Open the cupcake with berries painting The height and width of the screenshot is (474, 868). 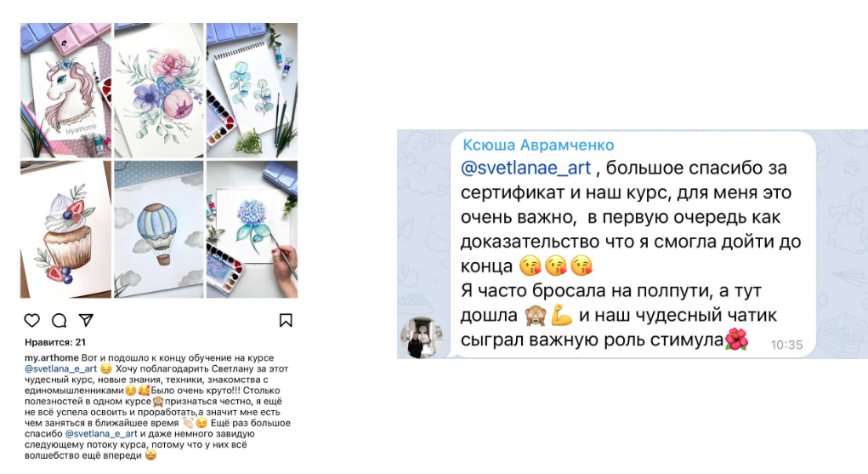[x=65, y=230]
